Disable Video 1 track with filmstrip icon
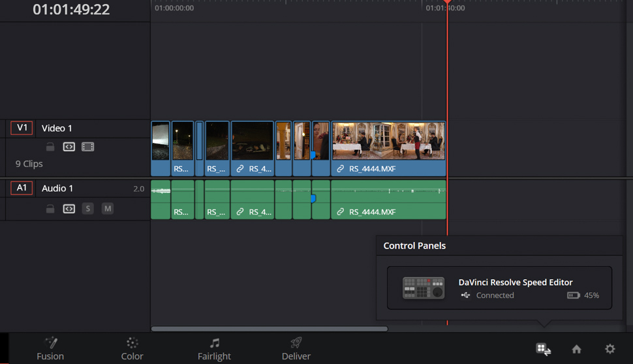633x364 pixels. click(x=87, y=147)
